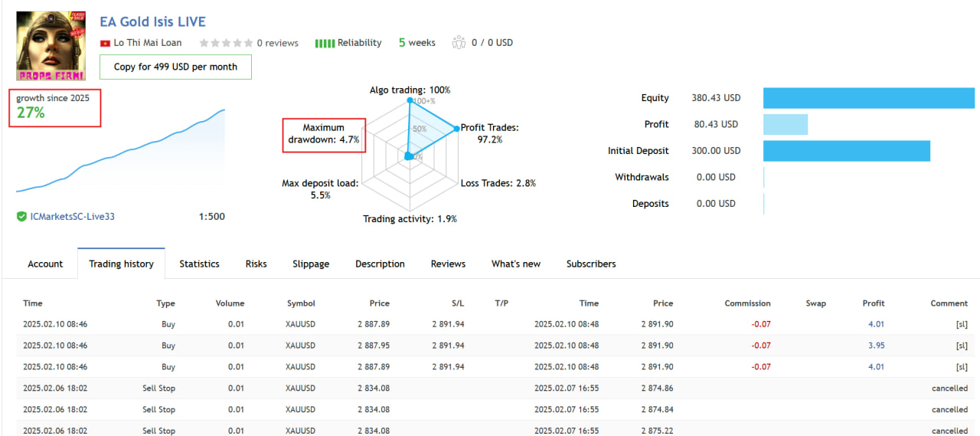Open Lo Thi Mai Loan author profile
Image resolution: width=980 pixels, height=436 pixels.
(148, 43)
